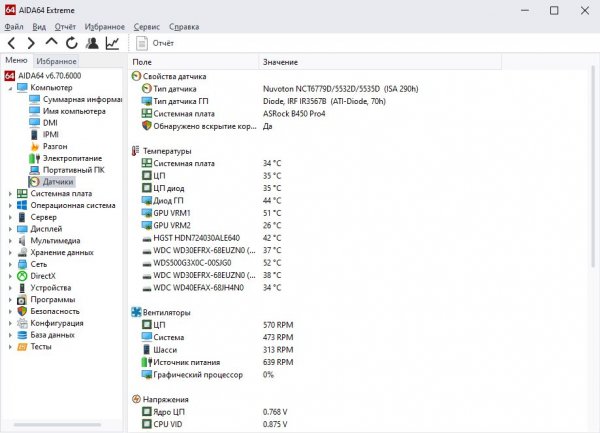Click the Обнаружено вскрытие shield icon
Viewport: 600px width, 433px height.
(147, 125)
